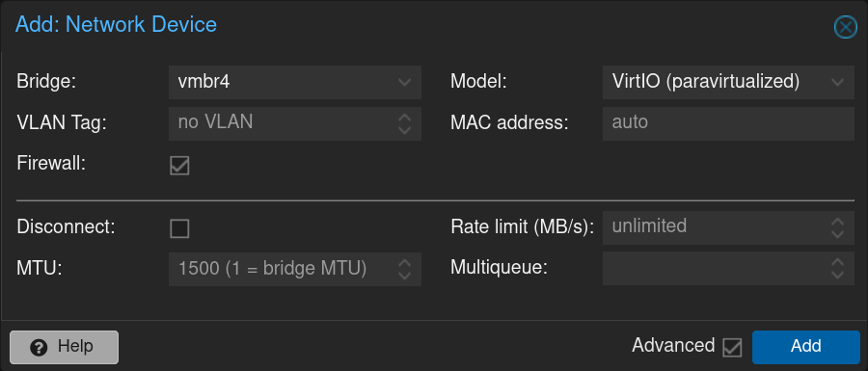Click the question mark Help icon
This screenshot has height=371, width=868.
[x=39, y=348]
